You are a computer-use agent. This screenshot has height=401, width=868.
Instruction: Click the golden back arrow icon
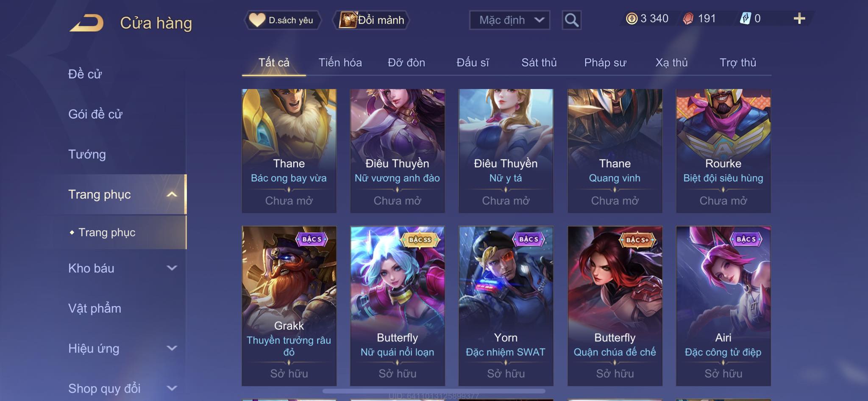pyautogui.click(x=87, y=23)
